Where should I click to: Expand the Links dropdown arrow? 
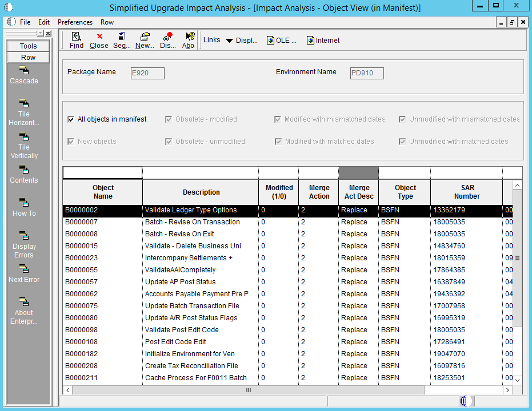coord(229,41)
